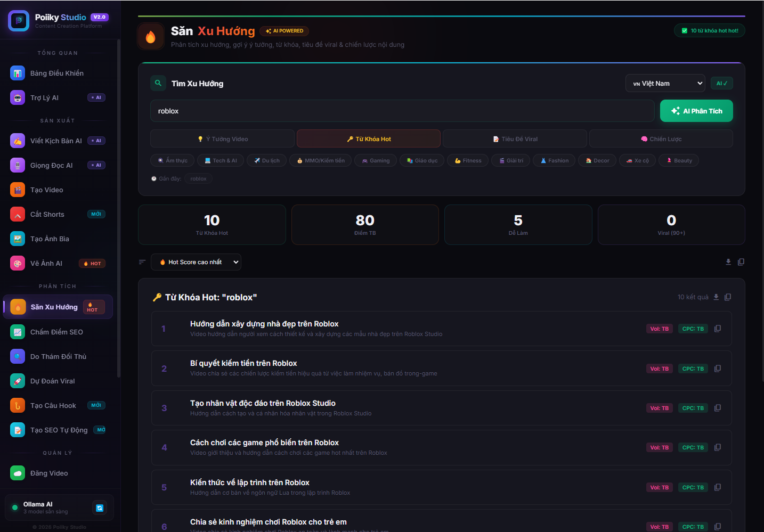
Task: Copy keyword row 1 using copy icon
Action: [x=718, y=329]
